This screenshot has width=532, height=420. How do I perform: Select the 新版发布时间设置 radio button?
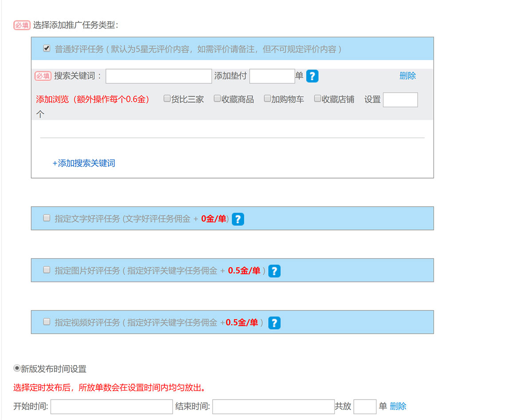pyautogui.click(x=17, y=368)
